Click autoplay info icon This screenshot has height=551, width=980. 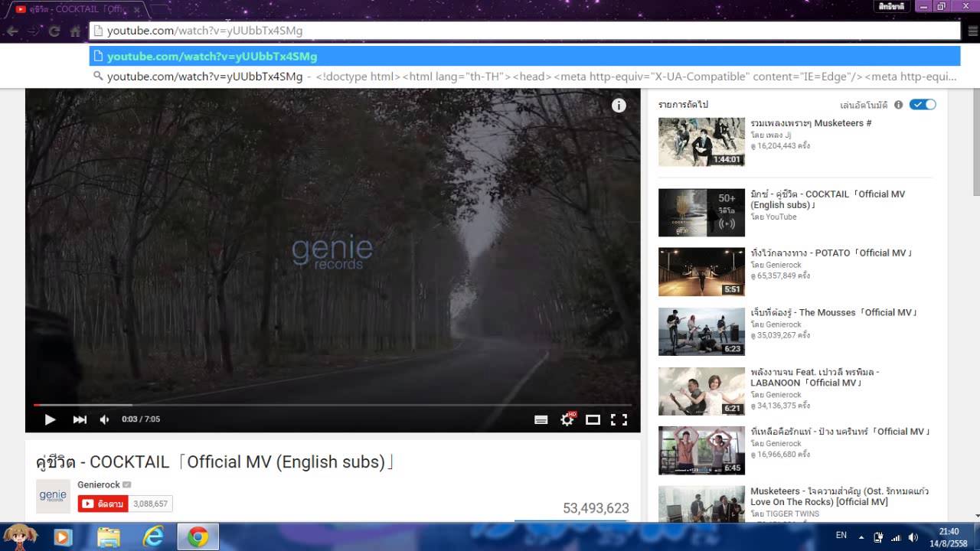tap(898, 105)
